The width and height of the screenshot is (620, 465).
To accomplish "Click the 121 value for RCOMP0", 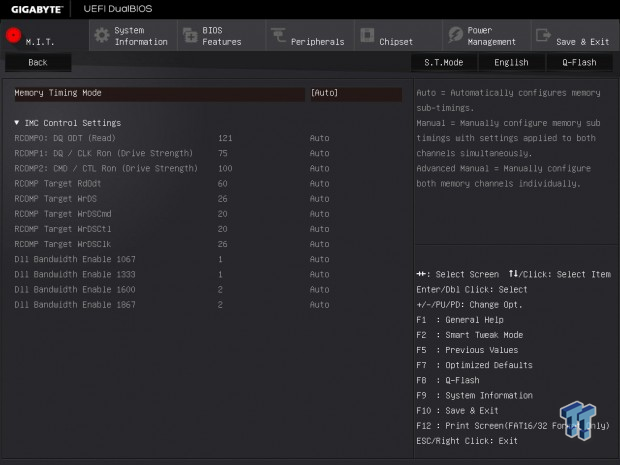I will point(225,138).
